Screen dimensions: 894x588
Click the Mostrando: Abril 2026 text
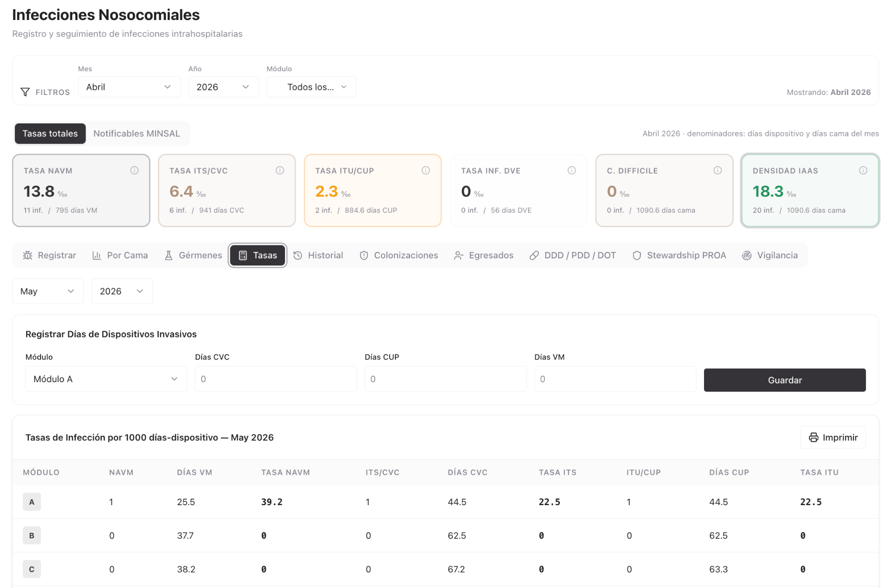pyautogui.click(x=829, y=92)
